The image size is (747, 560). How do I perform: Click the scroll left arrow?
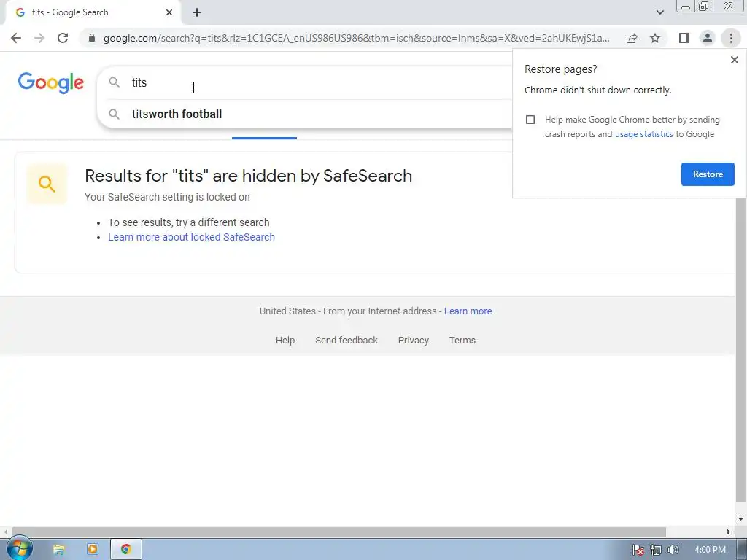click(6, 532)
